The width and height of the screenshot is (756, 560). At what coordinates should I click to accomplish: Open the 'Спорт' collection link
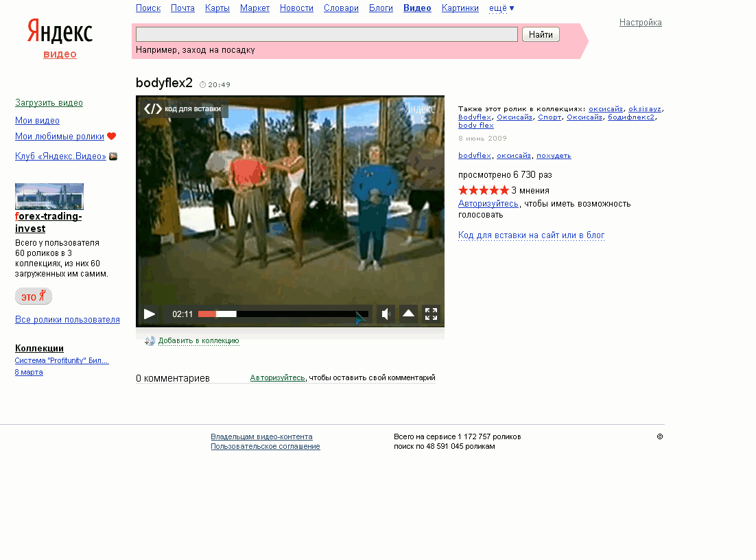pos(549,117)
